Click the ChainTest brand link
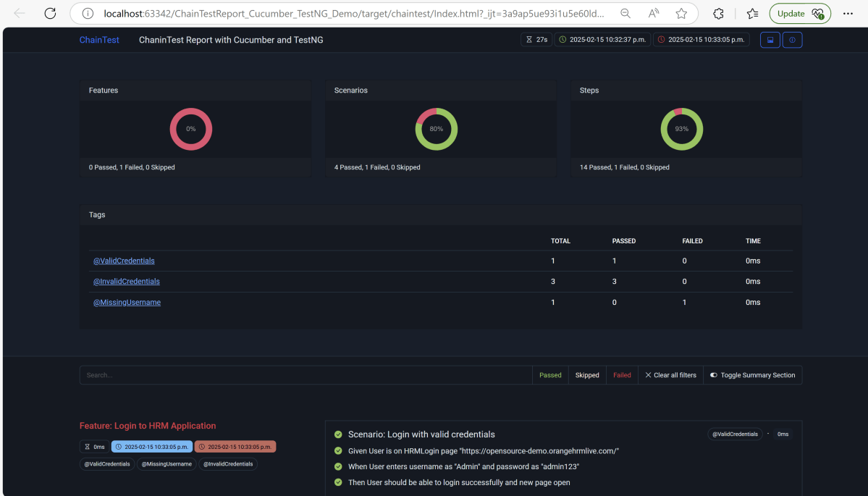Screen dimensions: 868x496 coord(99,40)
